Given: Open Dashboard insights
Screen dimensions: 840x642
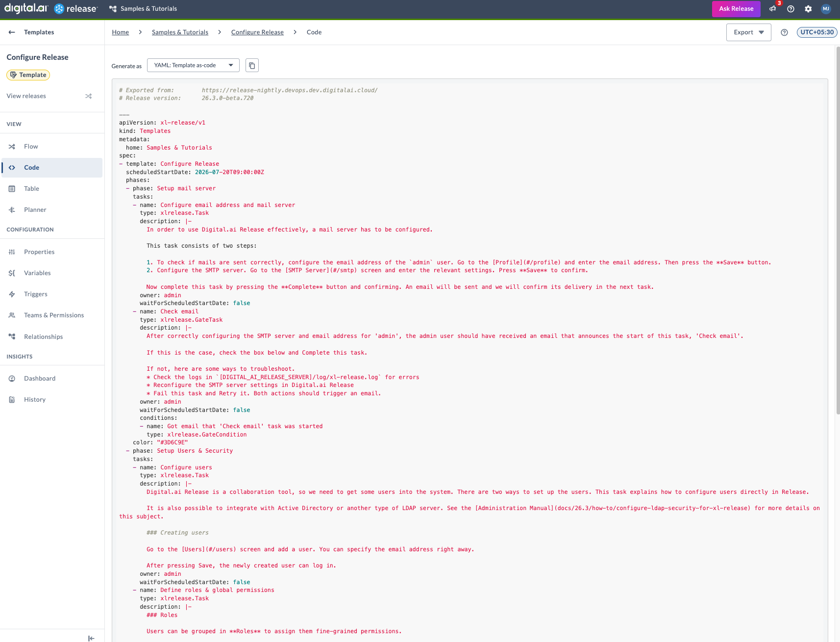Looking at the screenshot, I should pos(52,379).
